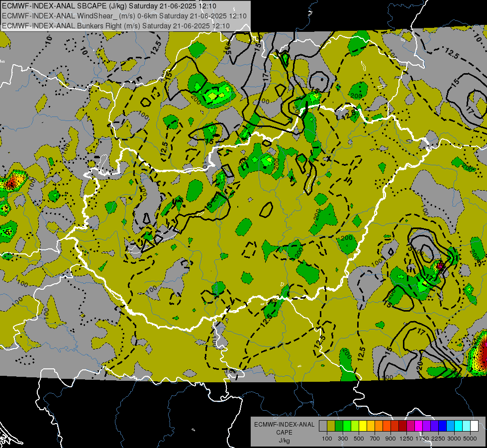
Task: Click the 1750 value on the legend scale
Action: click(x=422, y=439)
